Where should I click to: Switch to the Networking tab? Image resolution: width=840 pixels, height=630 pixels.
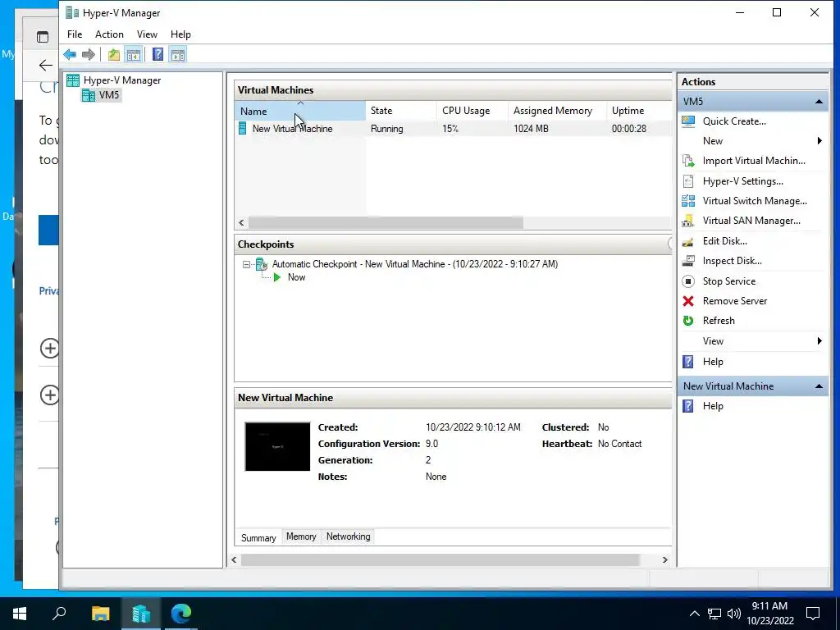pyautogui.click(x=348, y=536)
